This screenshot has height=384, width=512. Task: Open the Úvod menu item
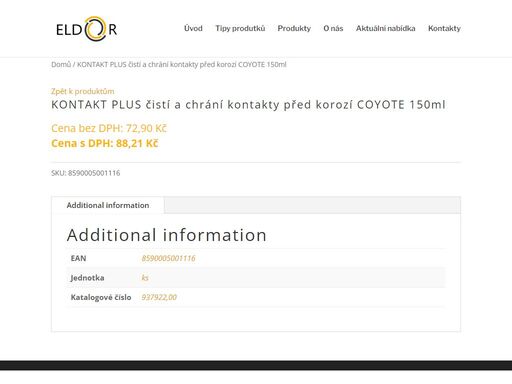pyautogui.click(x=193, y=28)
